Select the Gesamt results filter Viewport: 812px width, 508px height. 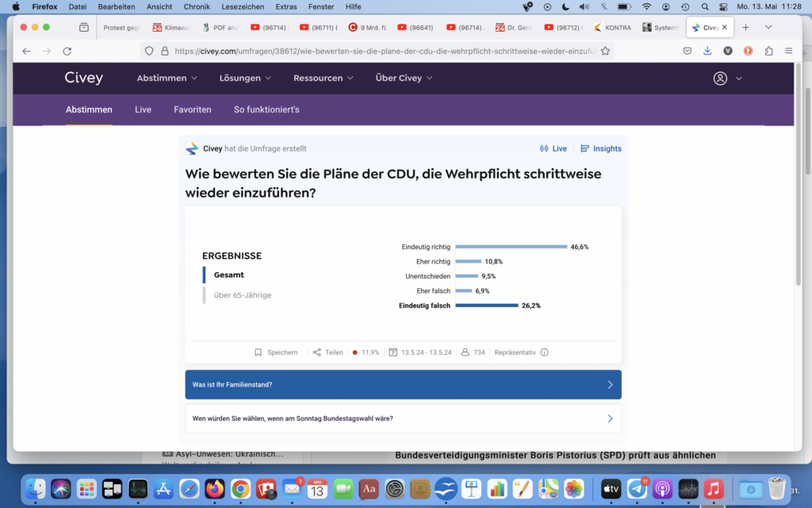pyautogui.click(x=228, y=275)
